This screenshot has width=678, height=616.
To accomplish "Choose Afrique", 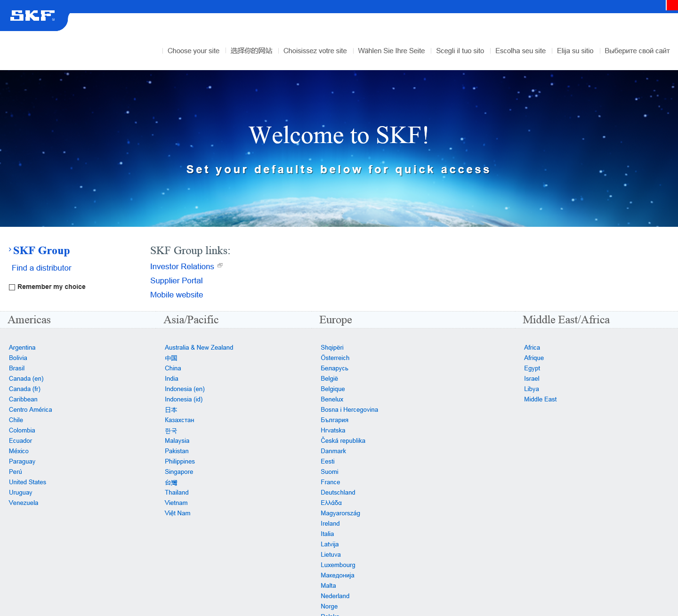I will coord(534,358).
